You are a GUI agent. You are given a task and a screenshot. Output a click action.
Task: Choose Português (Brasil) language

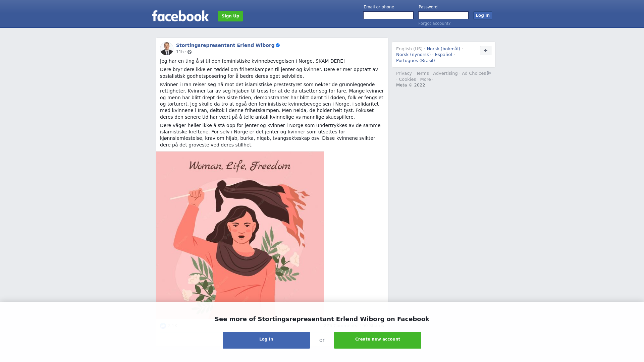pos(415,61)
